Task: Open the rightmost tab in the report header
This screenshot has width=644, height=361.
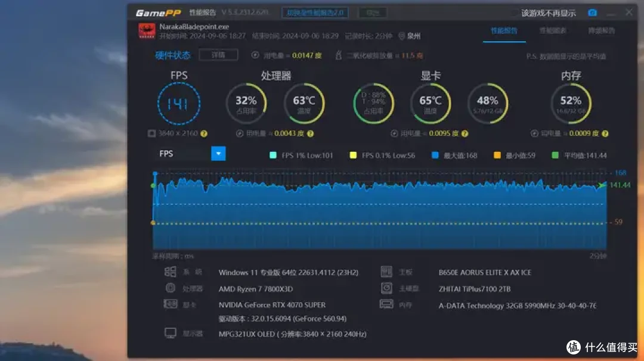Action: pos(601,31)
